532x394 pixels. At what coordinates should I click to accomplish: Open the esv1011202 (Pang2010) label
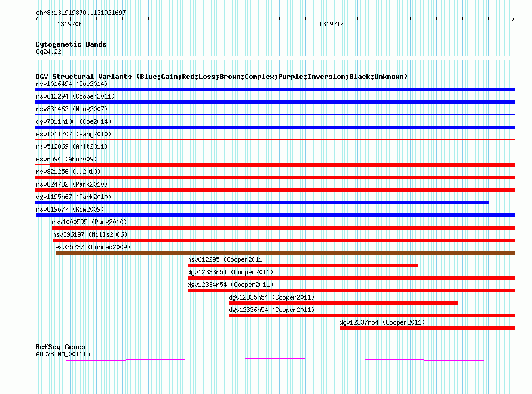tap(74, 134)
